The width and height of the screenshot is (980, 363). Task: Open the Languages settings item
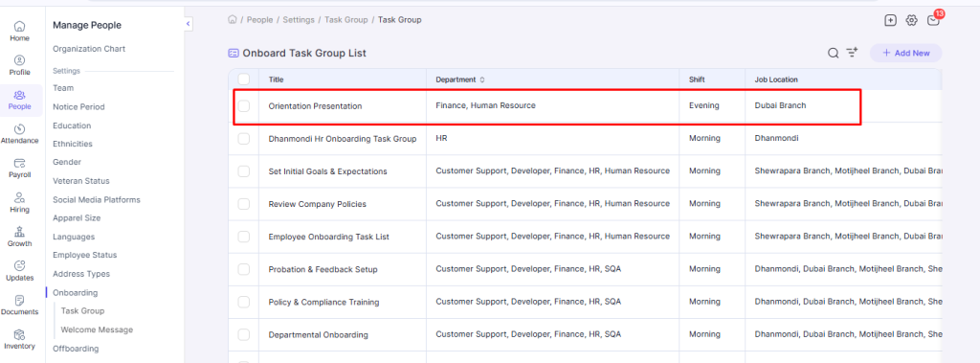coord(74,237)
